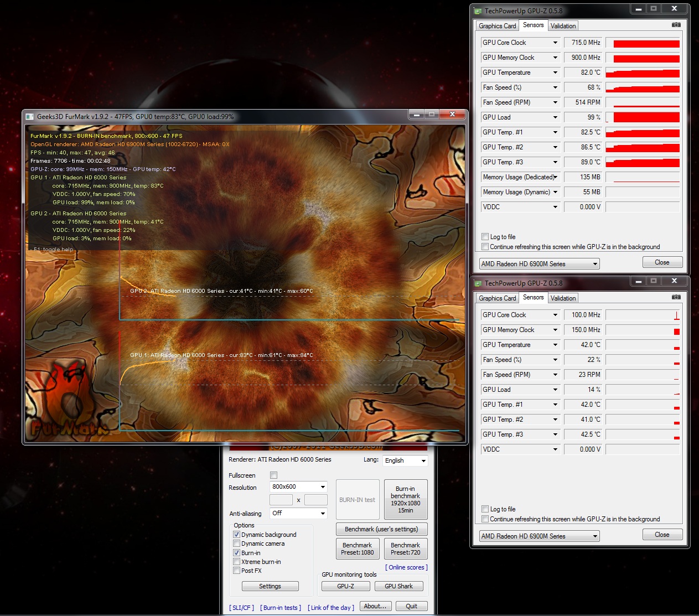Open Validation tab in top GPU-Z window

[x=563, y=26]
